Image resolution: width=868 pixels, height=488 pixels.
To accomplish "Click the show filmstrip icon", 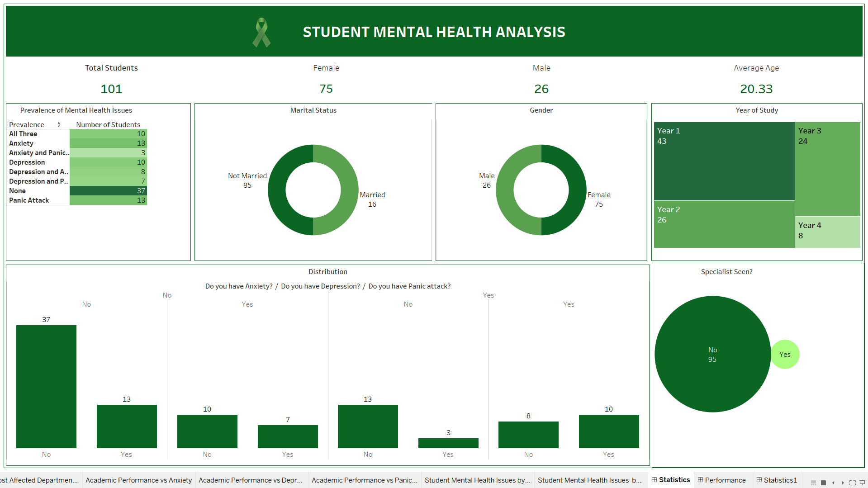I will coord(813,483).
